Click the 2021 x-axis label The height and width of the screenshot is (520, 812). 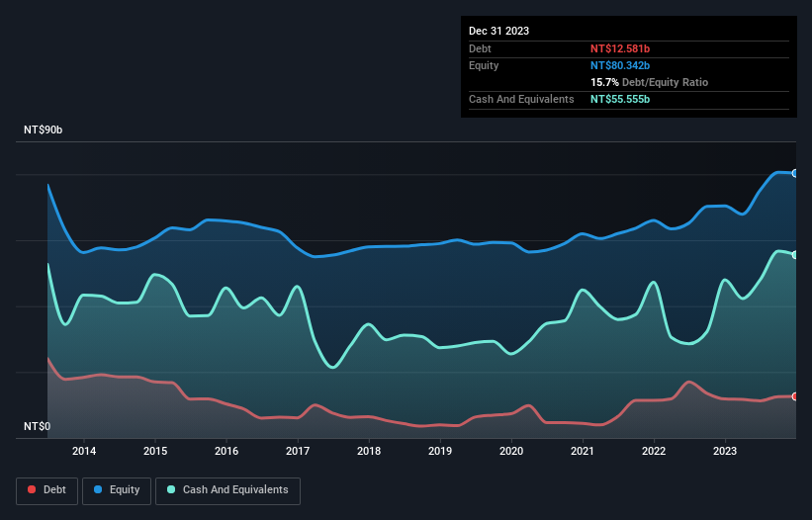[583, 451]
